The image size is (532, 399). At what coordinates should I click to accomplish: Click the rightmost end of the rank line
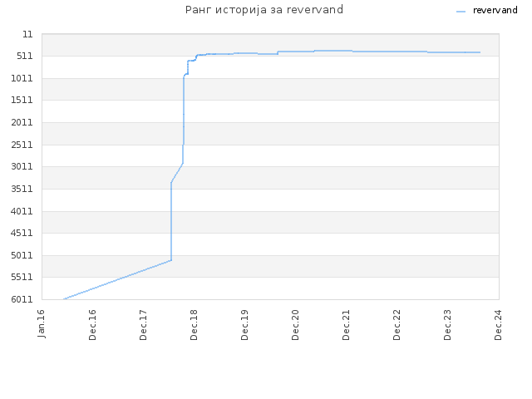pyautogui.click(x=480, y=52)
